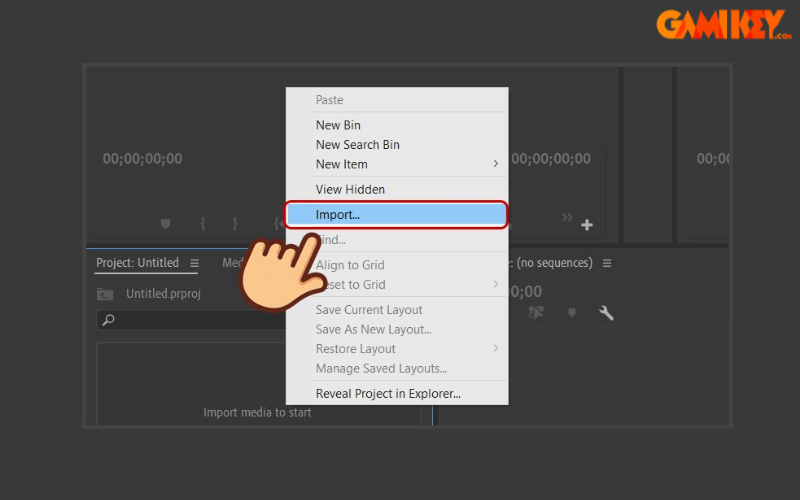This screenshot has height=500, width=800.
Task: Click the Mark In brace icon
Action: 203,223
